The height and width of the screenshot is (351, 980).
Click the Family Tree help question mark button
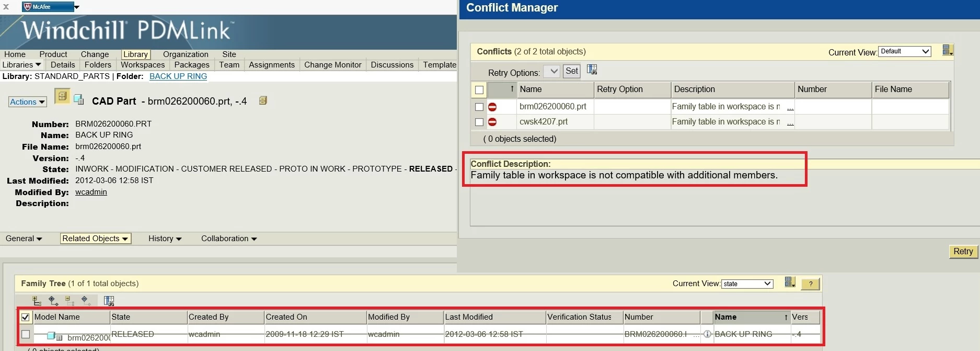tap(811, 284)
